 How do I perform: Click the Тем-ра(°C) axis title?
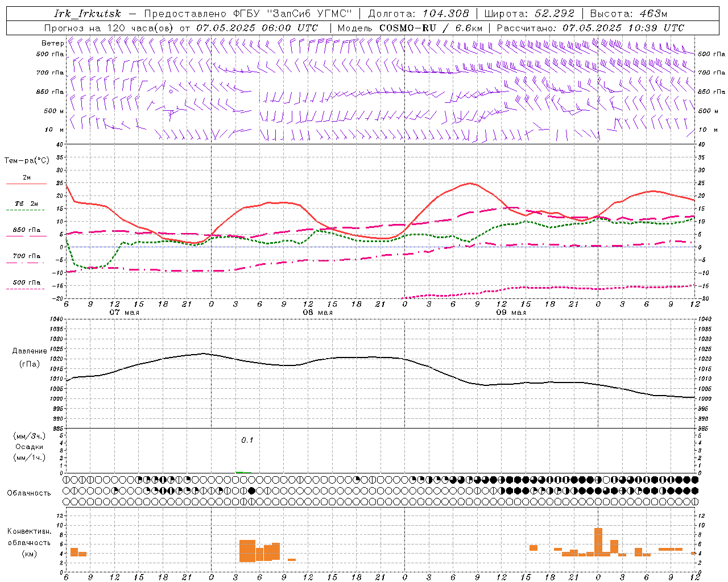click(27, 161)
